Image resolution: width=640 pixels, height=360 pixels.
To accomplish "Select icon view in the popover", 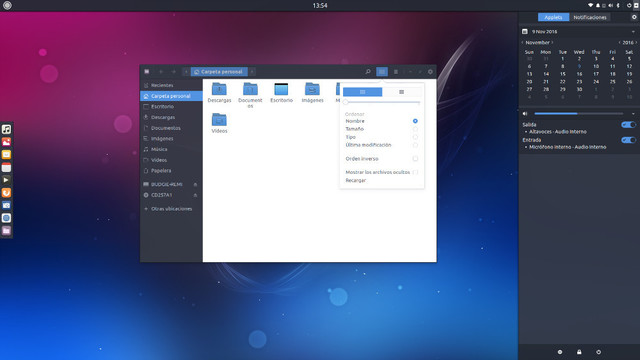I will [362, 92].
